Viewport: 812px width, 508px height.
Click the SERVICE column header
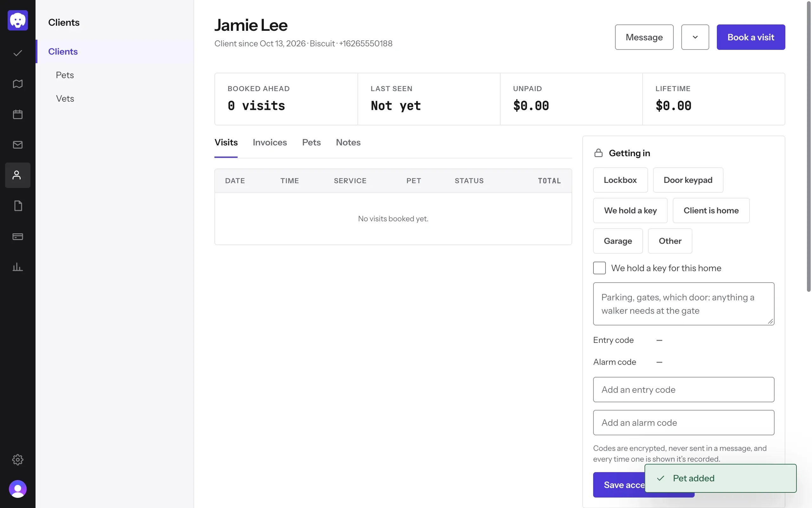coord(350,181)
